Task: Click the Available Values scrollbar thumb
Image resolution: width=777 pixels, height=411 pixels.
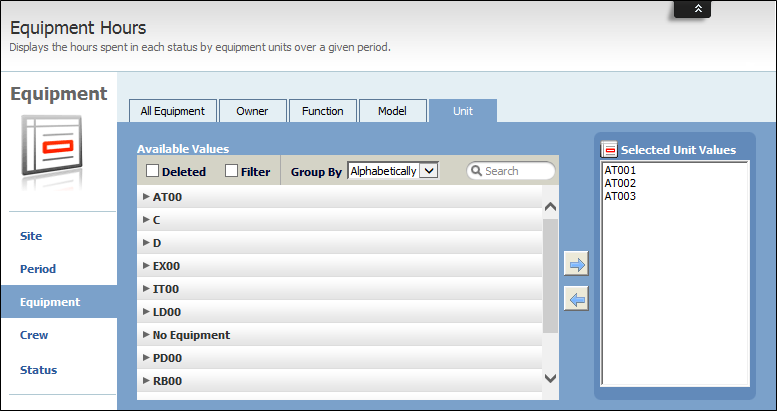Action: pos(550,276)
